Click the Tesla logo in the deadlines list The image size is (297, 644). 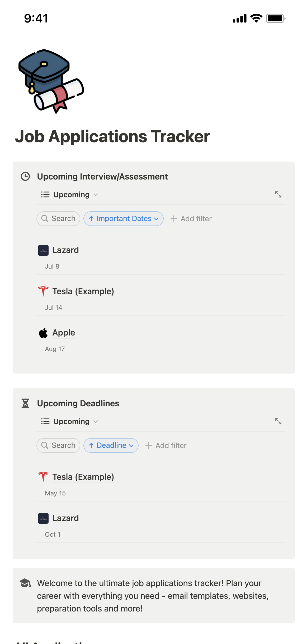click(x=43, y=477)
